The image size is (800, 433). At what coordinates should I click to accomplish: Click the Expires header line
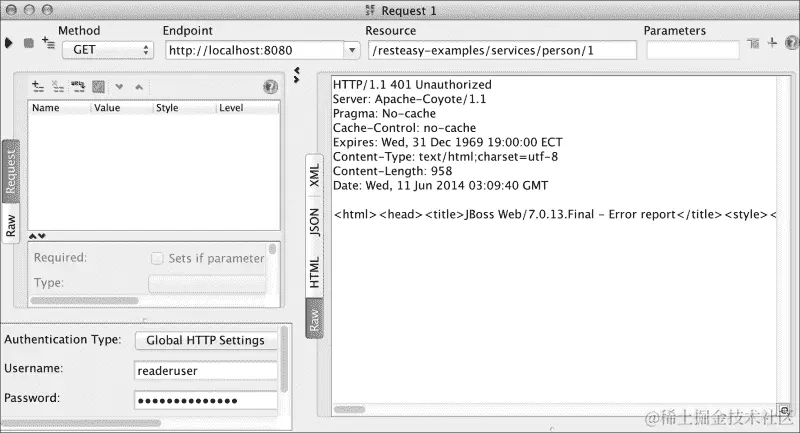[447, 142]
